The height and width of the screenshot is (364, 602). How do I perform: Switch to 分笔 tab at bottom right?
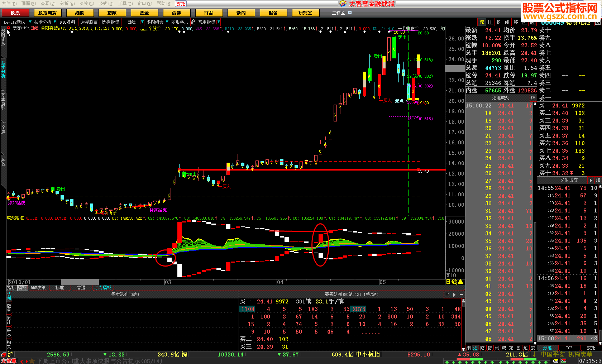tap(548, 348)
